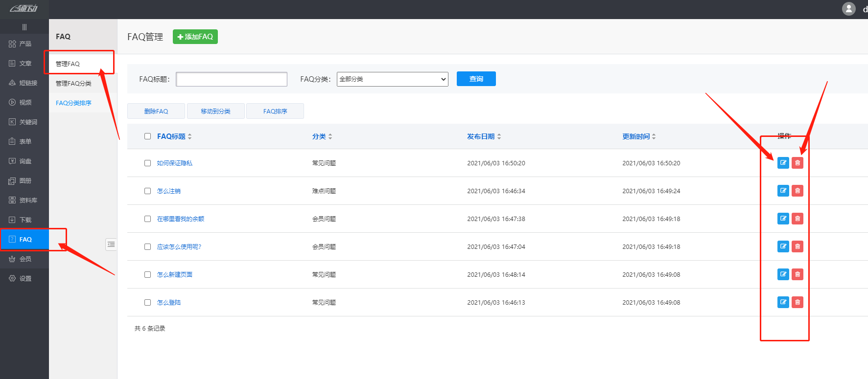Toggle the select-all checkbox in header
Image resolution: width=868 pixels, height=379 pixels.
pos(147,136)
